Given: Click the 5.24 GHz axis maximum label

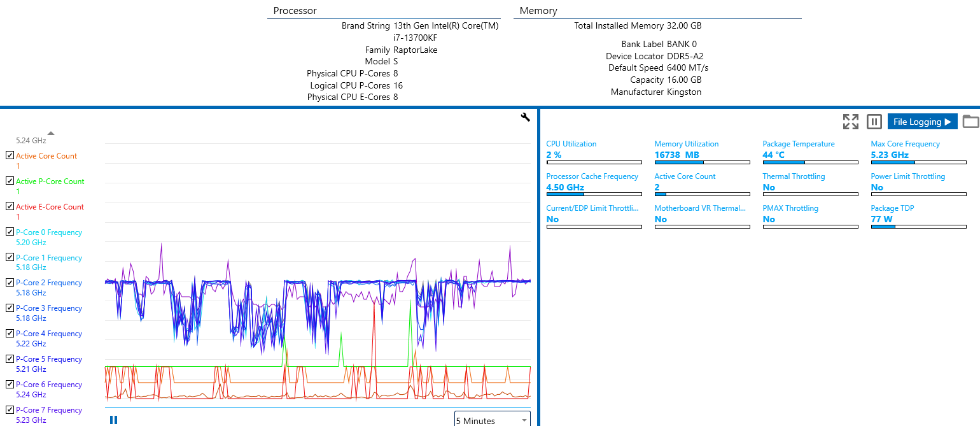Looking at the screenshot, I should pos(31,140).
